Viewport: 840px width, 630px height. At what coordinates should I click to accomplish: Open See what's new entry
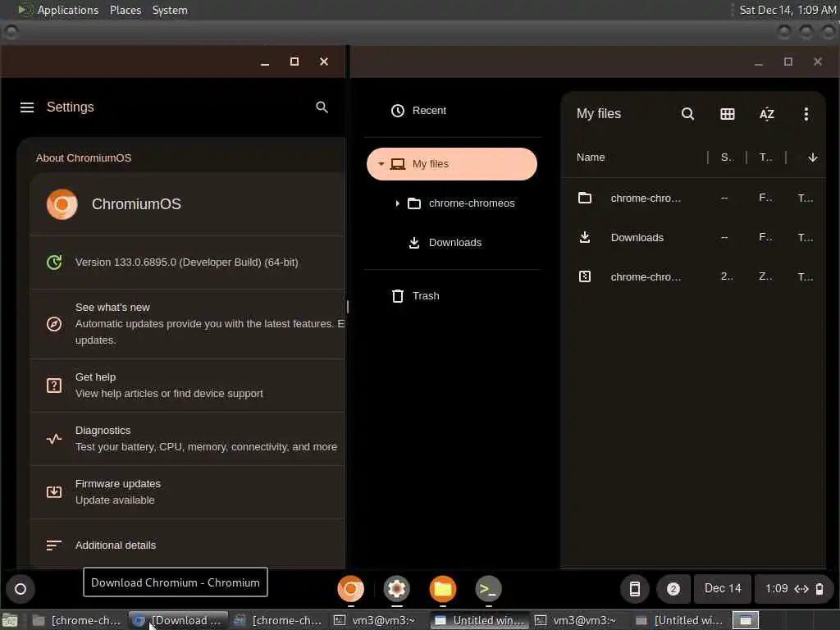point(188,323)
